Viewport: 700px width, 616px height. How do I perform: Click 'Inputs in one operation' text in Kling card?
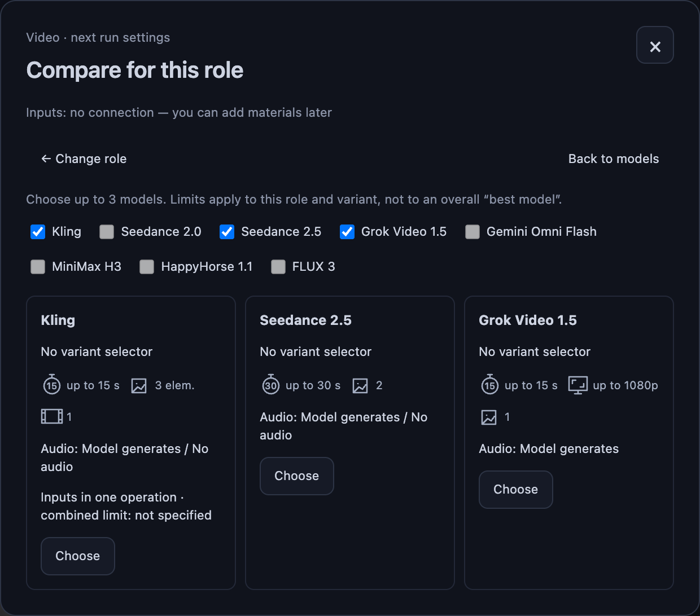109,498
